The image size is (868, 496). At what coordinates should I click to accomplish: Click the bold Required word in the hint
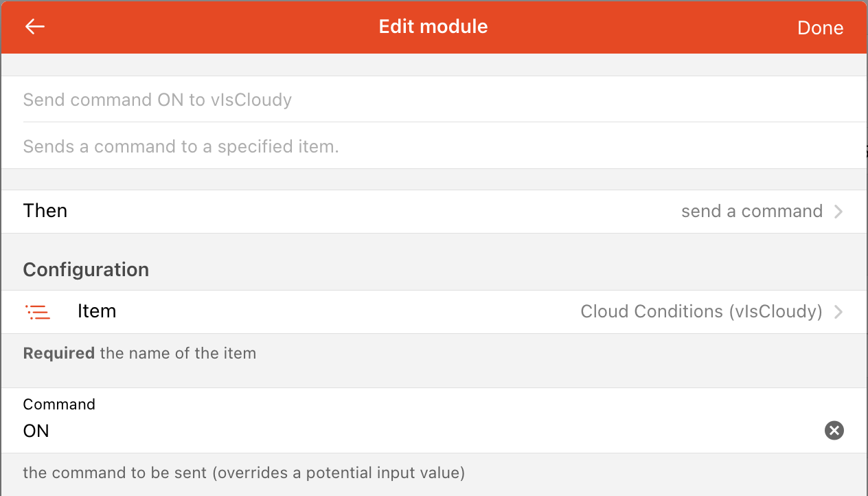(59, 354)
